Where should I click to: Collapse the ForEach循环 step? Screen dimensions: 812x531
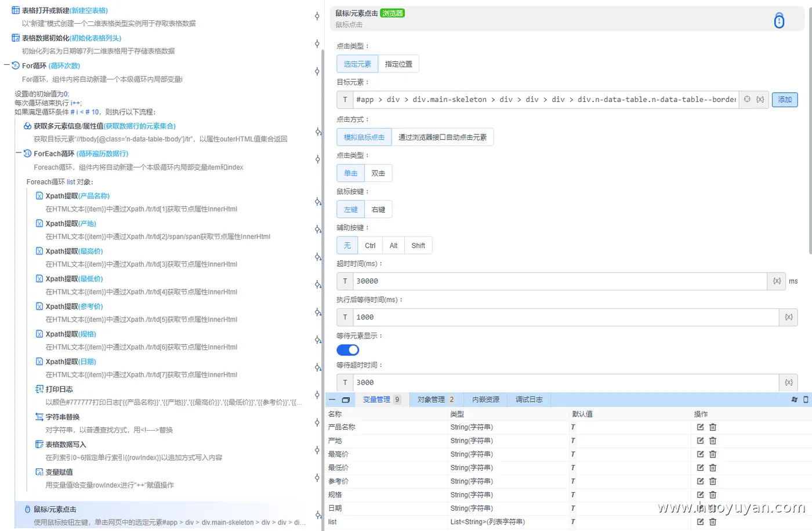[x=19, y=154]
